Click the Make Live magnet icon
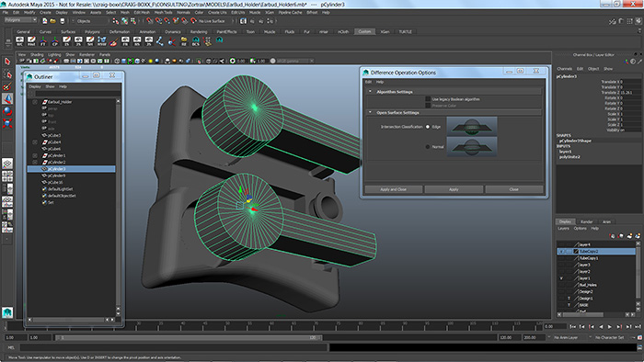The width and height of the screenshot is (644, 362). 194,21
